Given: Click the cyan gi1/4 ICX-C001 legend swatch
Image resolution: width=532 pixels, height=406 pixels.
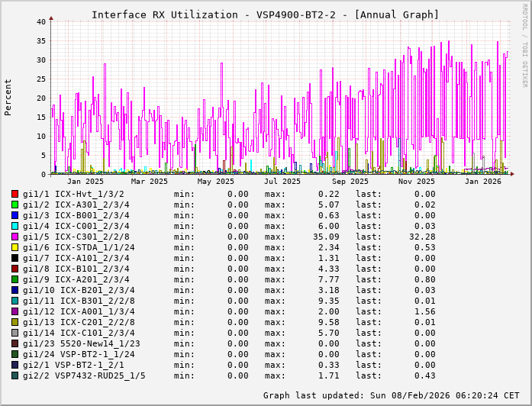Looking at the screenshot, I should tap(15, 226).
